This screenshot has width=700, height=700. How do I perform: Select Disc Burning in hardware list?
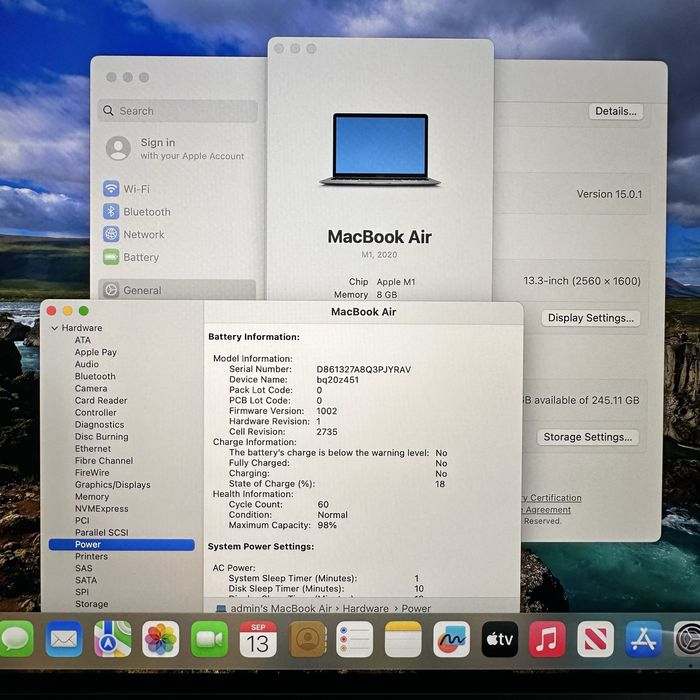point(101,436)
